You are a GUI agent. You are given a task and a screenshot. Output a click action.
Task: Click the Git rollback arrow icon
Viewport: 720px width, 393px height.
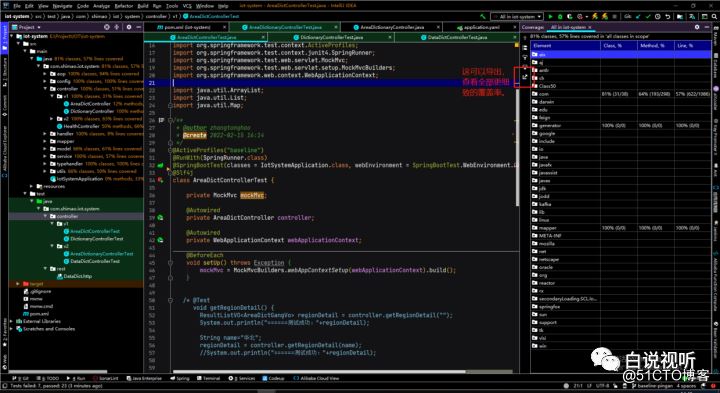[668, 17]
